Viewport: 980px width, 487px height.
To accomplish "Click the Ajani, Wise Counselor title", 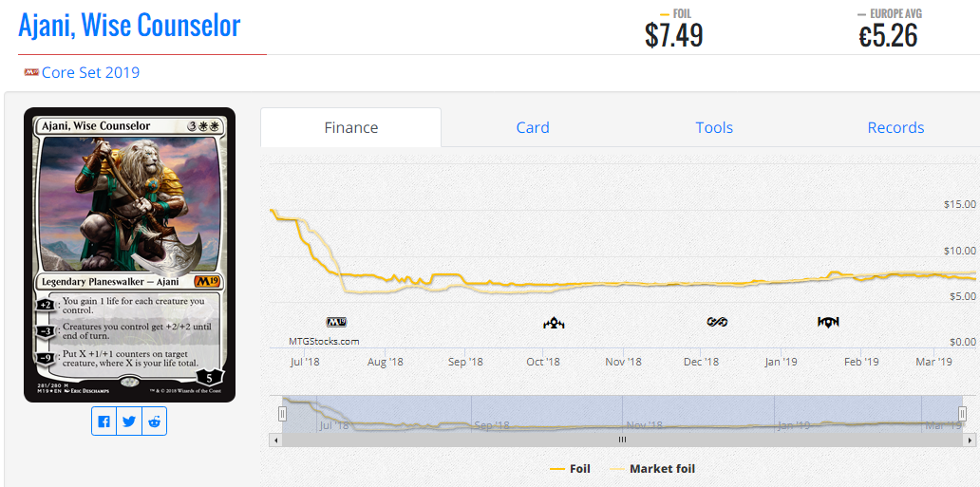I will point(129,26).
